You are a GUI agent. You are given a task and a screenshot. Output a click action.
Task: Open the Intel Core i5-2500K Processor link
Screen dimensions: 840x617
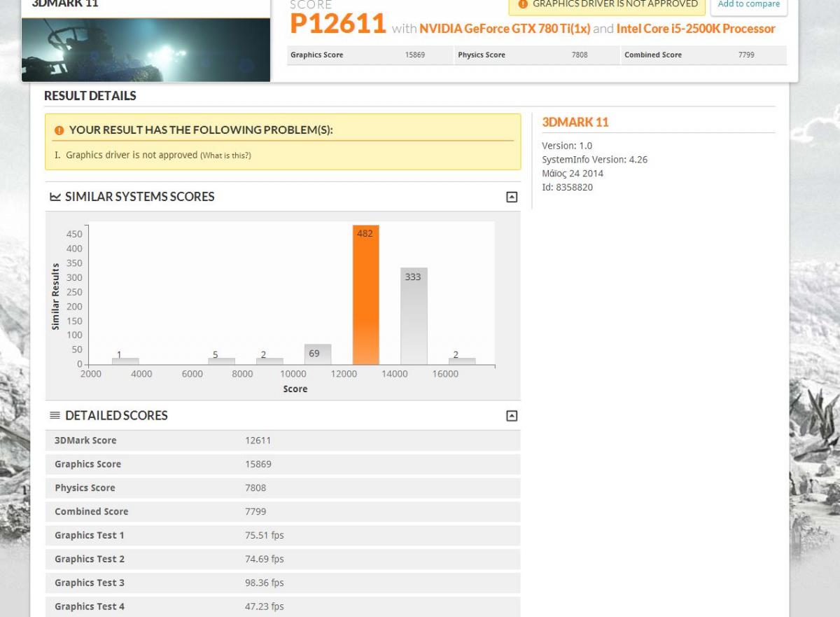(x=696, y=29)
